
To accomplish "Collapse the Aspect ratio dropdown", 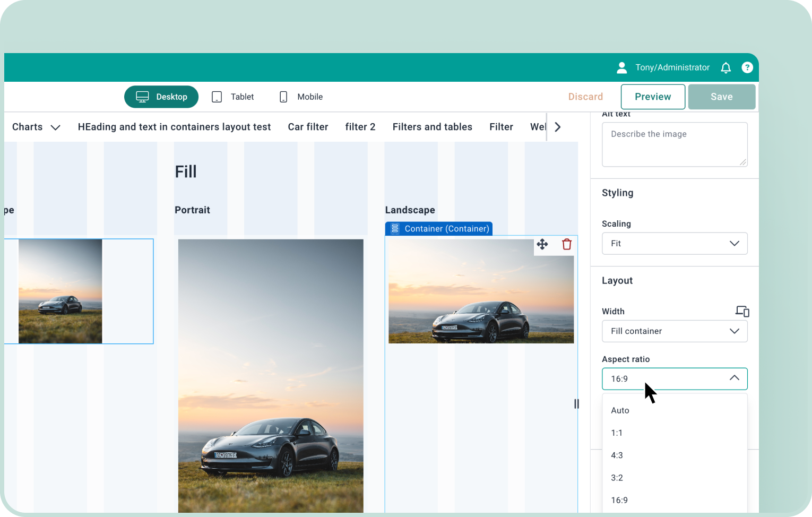I will click(x=675, y=379).
